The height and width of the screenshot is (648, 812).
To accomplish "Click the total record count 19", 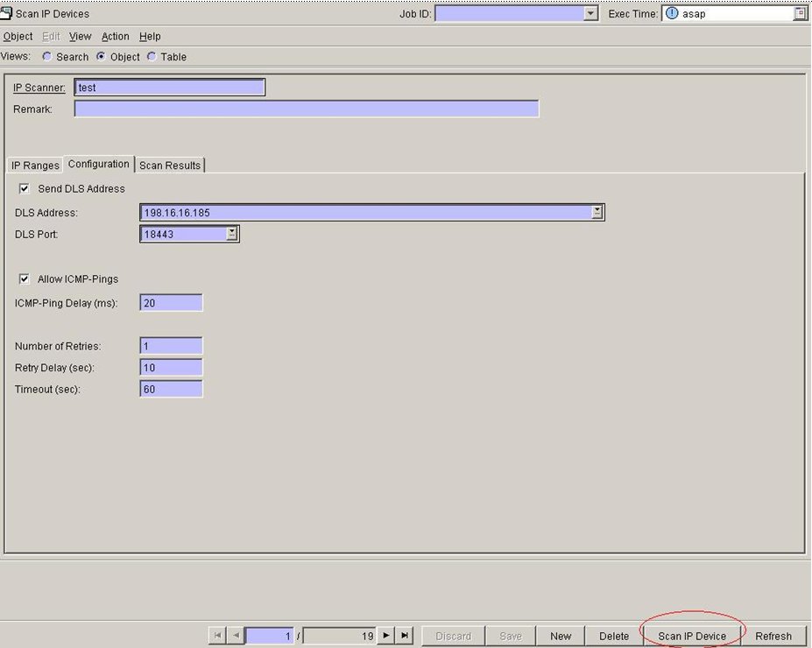I will click(339, 636).
